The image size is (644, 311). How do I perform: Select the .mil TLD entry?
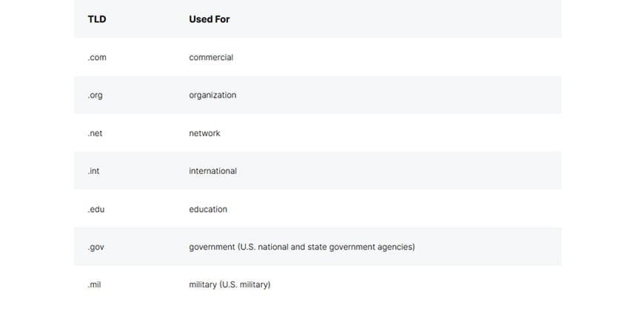(x=94, y=284)
